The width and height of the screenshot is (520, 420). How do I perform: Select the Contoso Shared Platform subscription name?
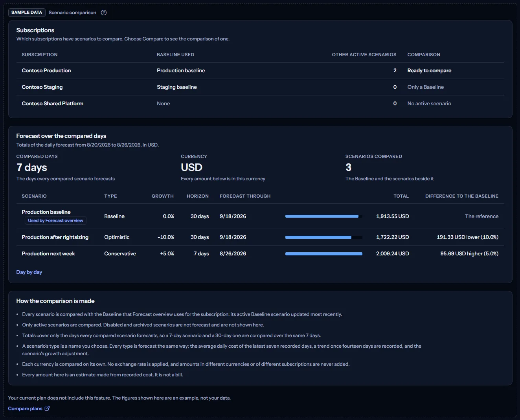[x=52, y=104]
